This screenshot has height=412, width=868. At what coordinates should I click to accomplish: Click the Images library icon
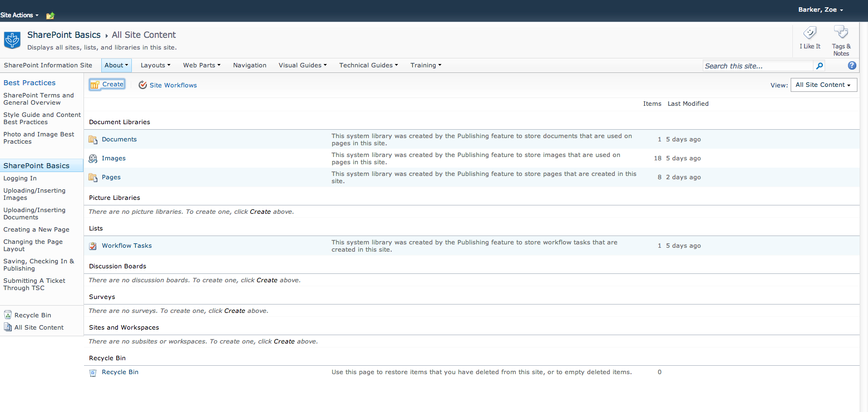(x=93, y=159)
